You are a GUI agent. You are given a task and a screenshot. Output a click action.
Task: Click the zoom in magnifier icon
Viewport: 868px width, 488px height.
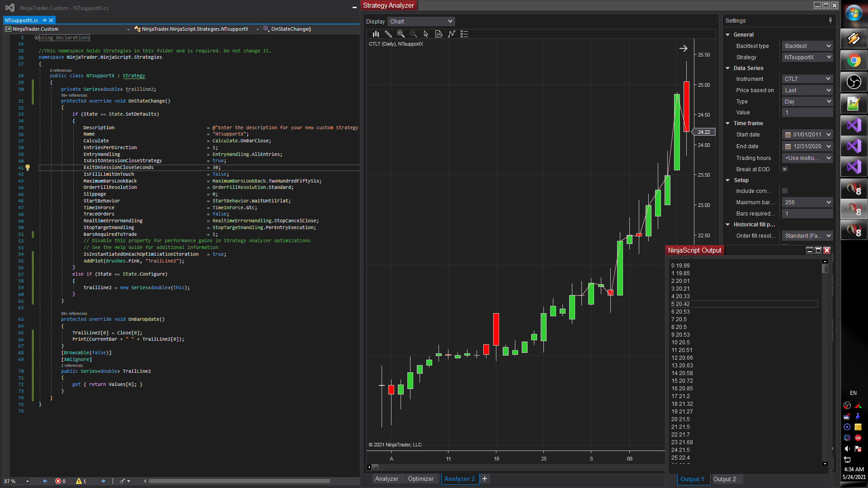401,34
